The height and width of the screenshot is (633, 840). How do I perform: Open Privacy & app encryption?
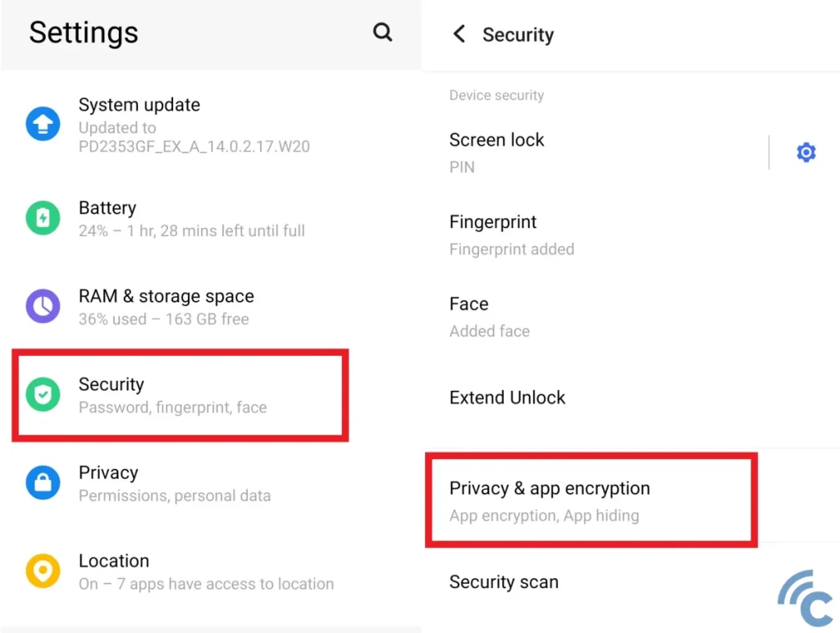550,500
